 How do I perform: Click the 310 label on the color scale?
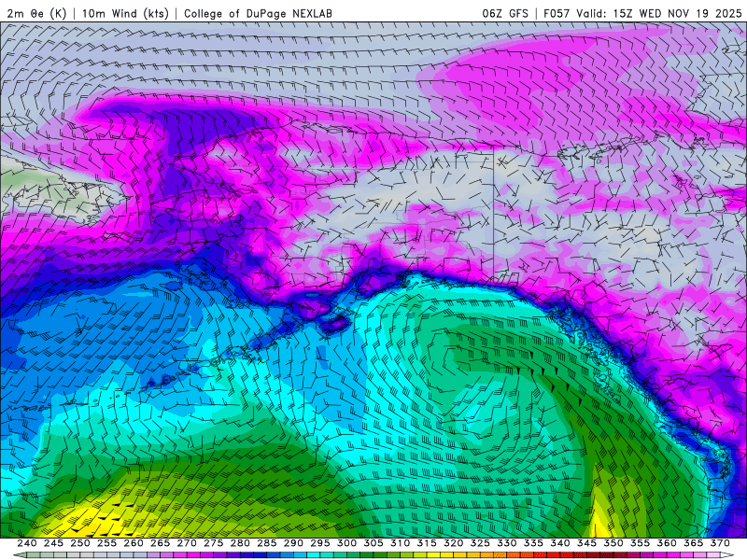[401, 543]
